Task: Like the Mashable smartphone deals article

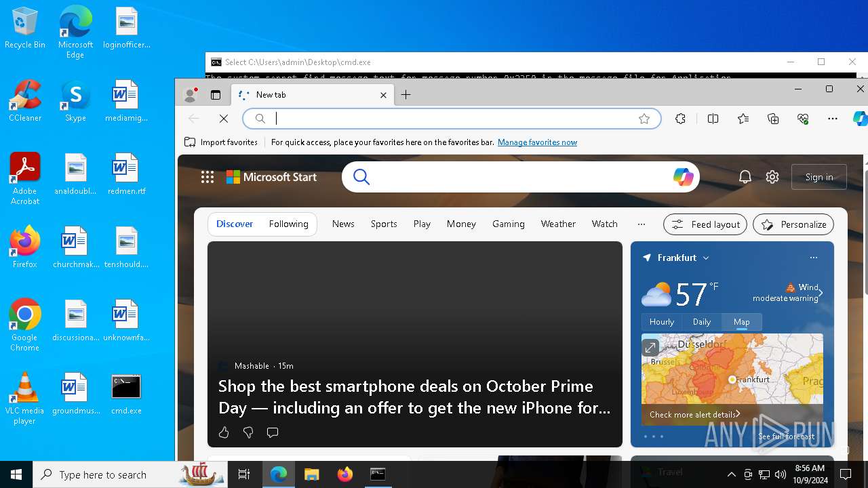Action: pyautogui.click(x=224, y=432)
